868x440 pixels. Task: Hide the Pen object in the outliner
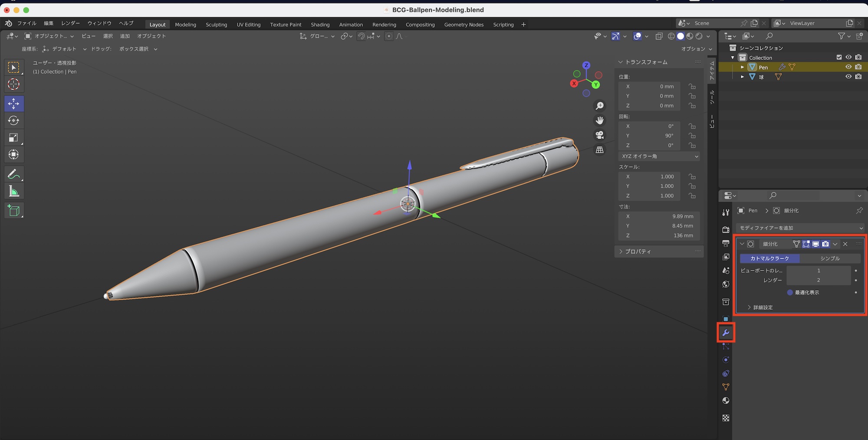[848, 67]
